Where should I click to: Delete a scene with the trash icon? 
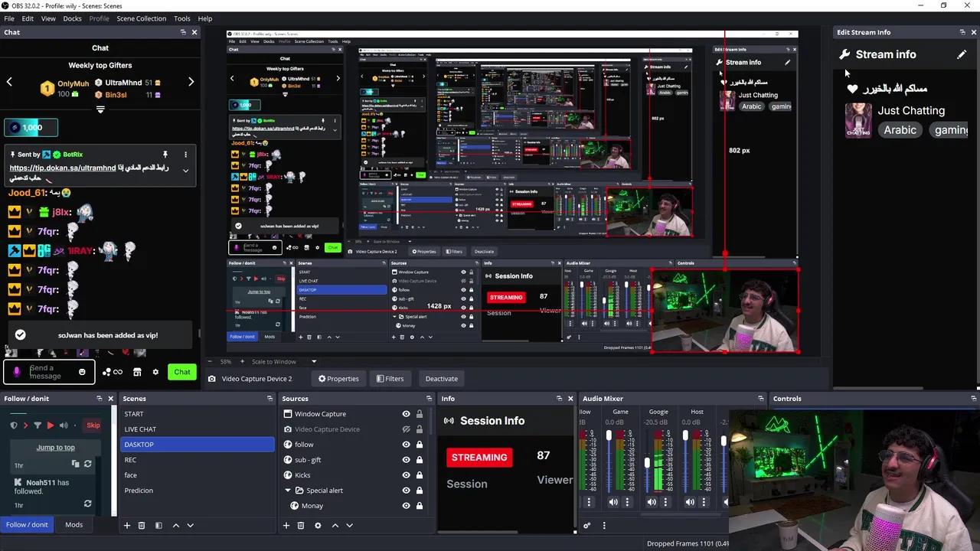142,525
